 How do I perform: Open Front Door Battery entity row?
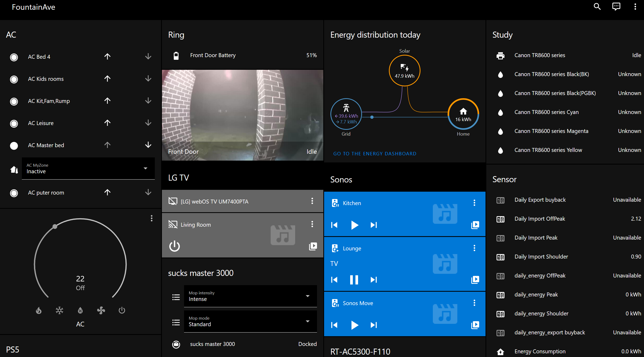(242, 55)
